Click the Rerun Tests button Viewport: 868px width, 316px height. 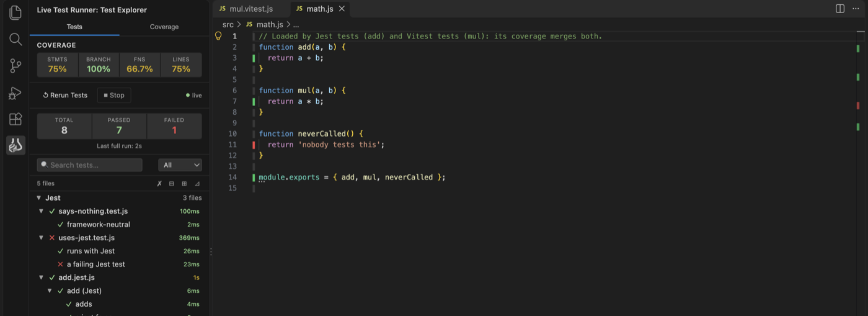pos(65,95)
